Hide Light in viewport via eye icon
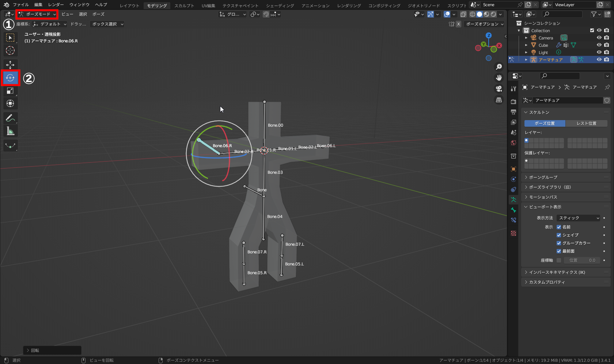 click(x=599, y=52)
